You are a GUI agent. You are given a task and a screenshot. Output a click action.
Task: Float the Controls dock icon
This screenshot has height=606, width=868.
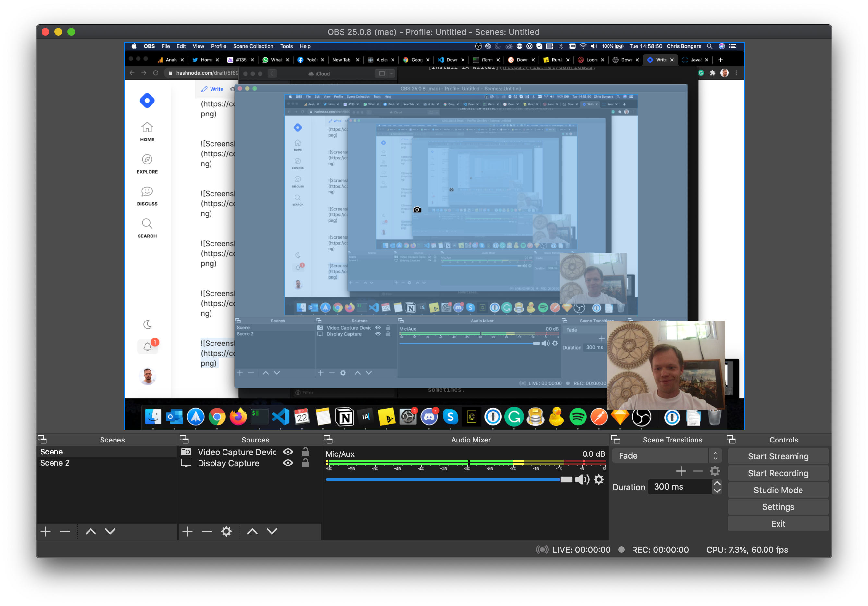tap(731, 439)
